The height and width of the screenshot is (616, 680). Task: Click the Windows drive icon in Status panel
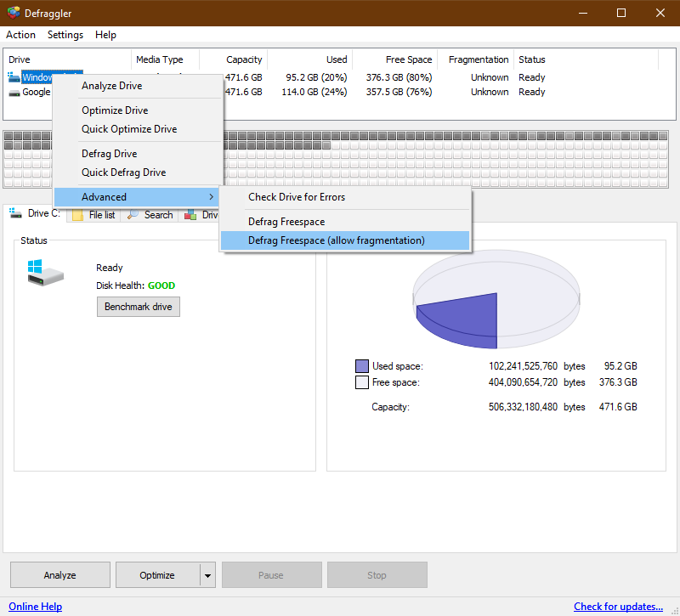pos(45,272)
